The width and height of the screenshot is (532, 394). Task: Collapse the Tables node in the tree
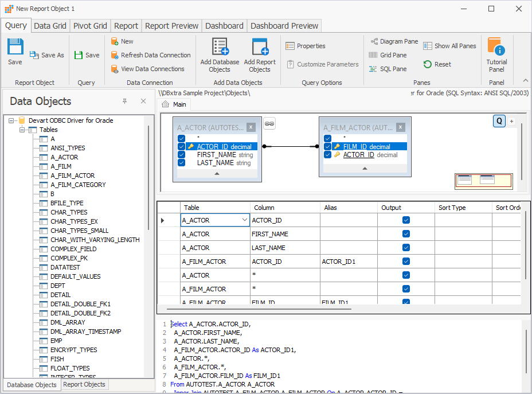(x=21, y=129)
